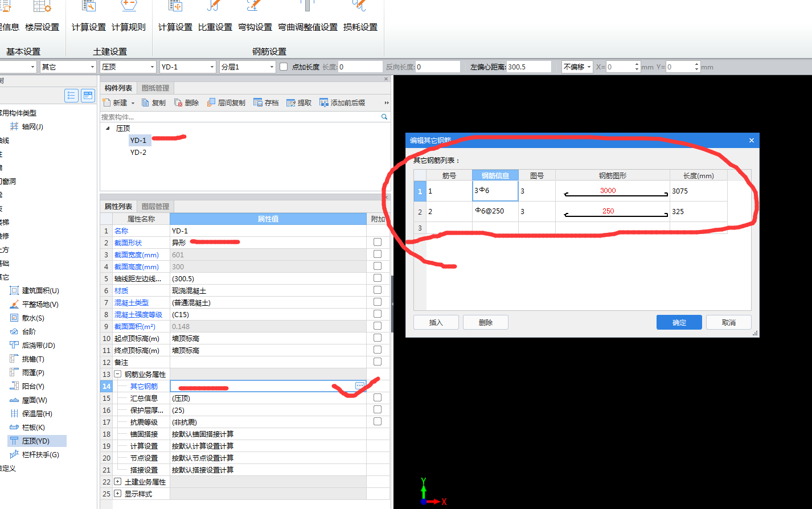Switch to 属性列表 tab

[x=118, y=206]
